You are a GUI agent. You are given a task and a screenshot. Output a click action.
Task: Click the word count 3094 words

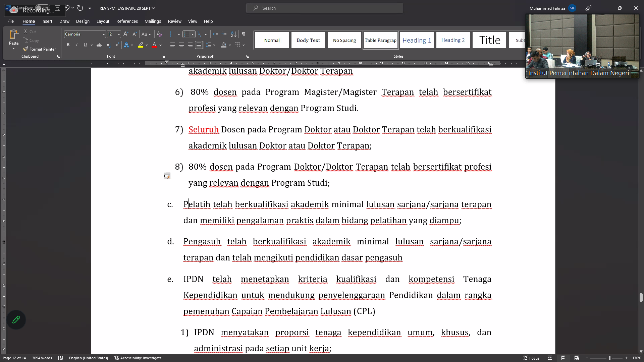point(42,358)
